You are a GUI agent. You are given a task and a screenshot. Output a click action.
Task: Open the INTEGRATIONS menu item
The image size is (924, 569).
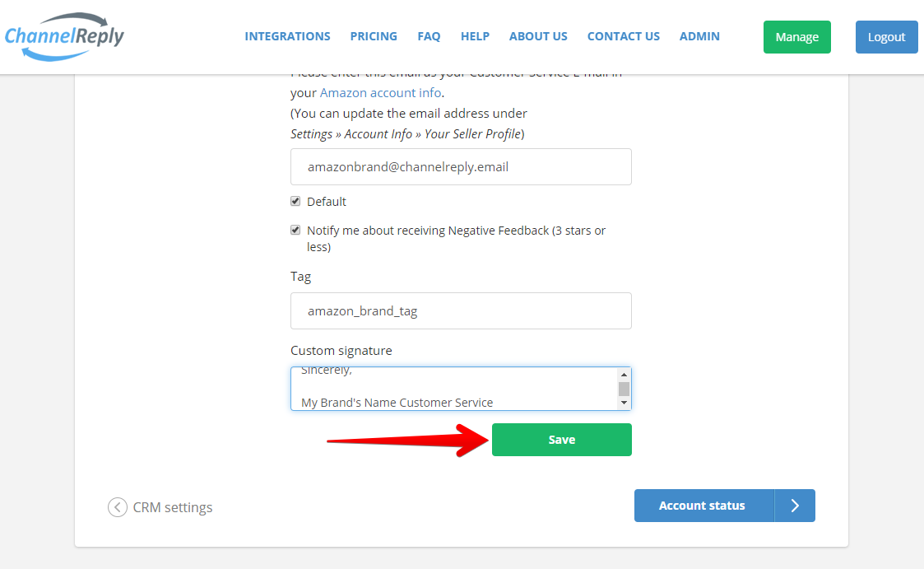288,36
